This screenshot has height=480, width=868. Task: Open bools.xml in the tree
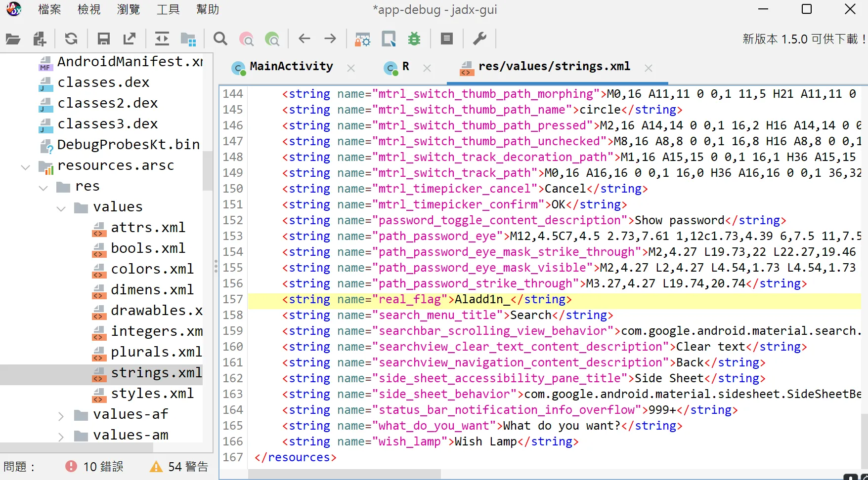point(139,248)
